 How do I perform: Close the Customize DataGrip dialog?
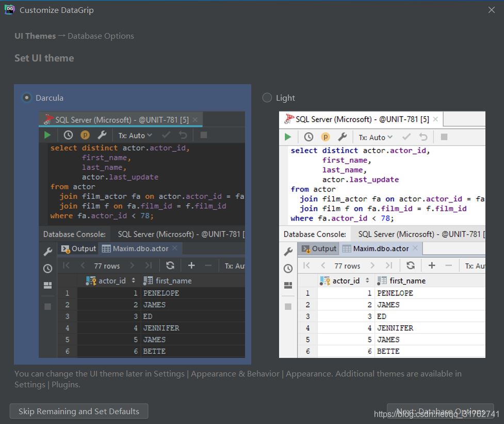coord(491,10)
